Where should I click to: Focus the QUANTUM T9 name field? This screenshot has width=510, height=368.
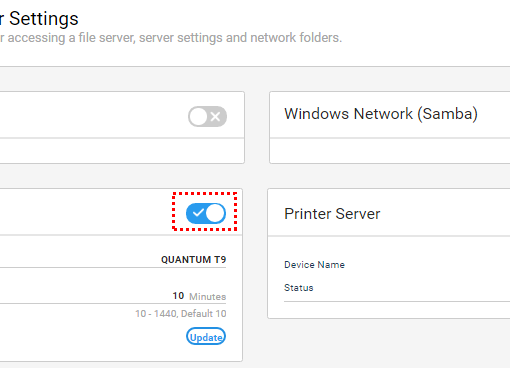(113, 260)
